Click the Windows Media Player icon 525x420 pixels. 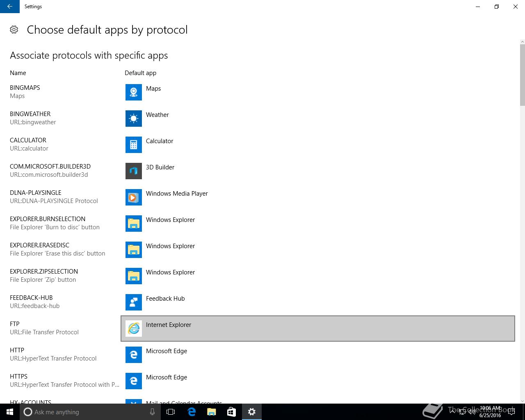pyautogui.click(x=134, y=197)
